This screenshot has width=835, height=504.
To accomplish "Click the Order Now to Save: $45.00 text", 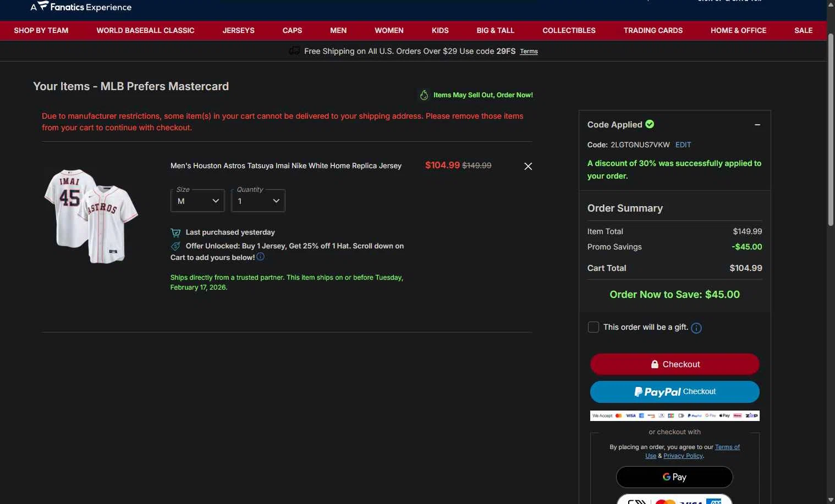I will coord(675,295).
